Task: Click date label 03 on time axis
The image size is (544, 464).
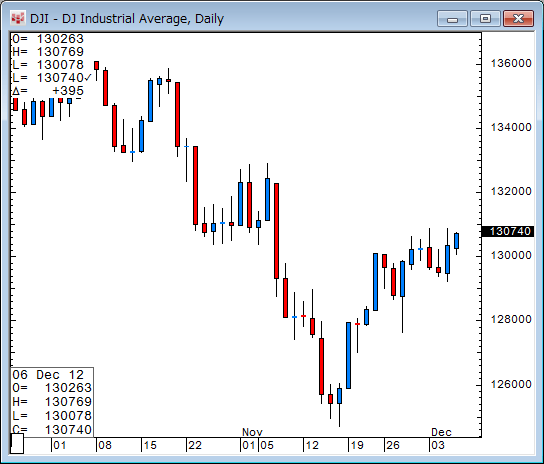Action: point(437,445)
